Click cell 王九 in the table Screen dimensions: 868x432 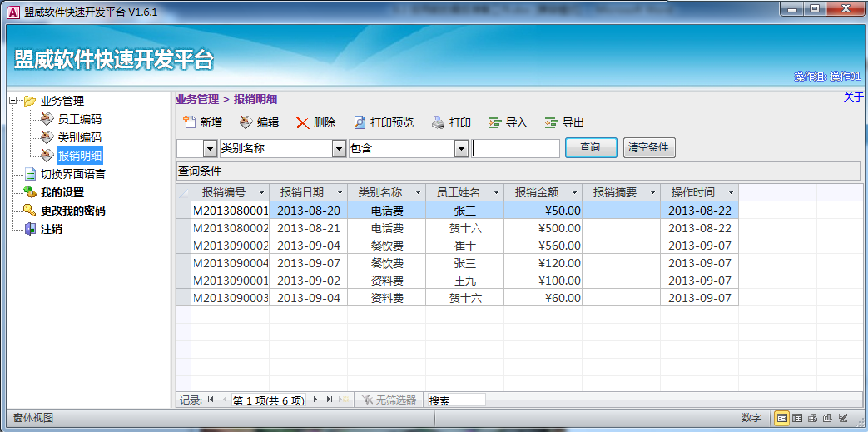(464, 281)
